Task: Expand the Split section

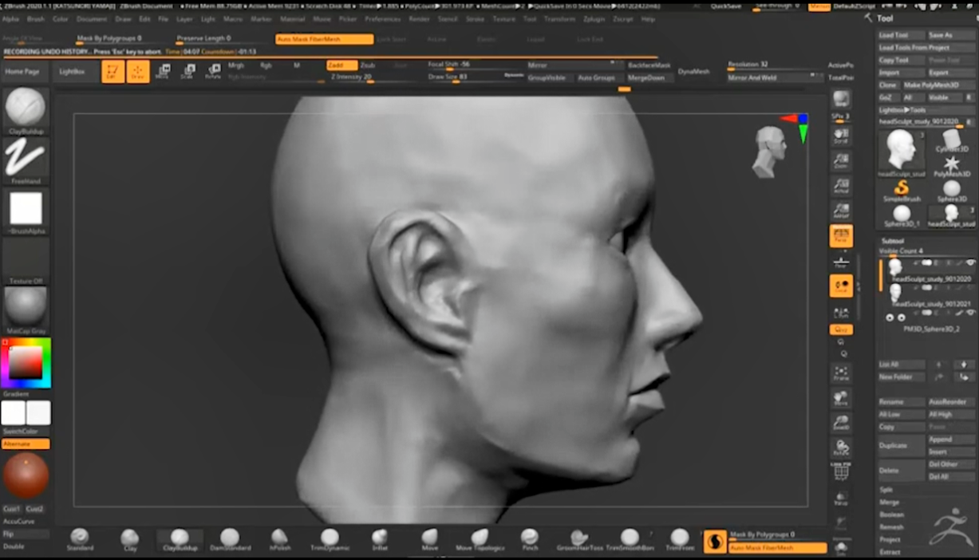Action: pos(886,490)
